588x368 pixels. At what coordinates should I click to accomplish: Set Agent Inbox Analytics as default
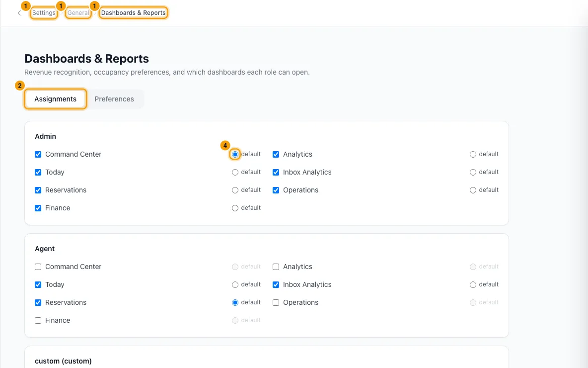pyautogui.click(x=473, y=284)
